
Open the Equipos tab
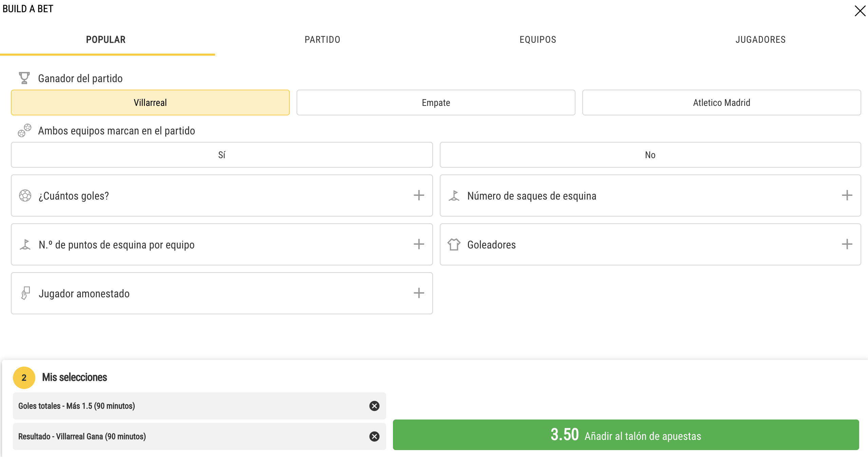click(x=538, y=40)
